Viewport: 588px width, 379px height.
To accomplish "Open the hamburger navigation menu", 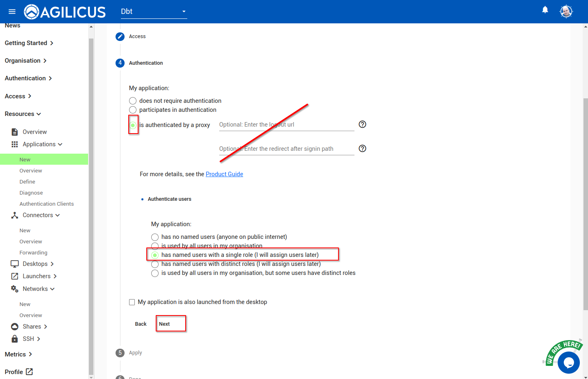I will pos(12,11).
